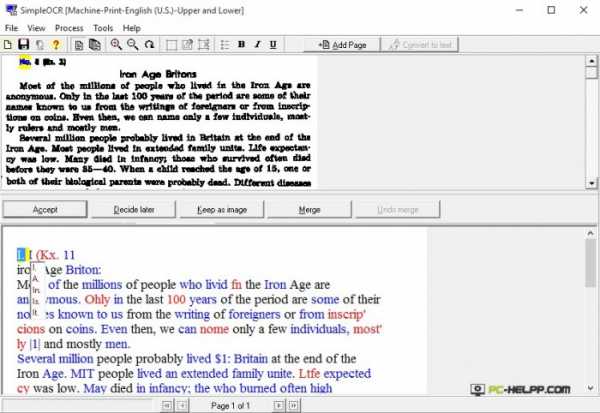Go to the previous page
The image size is (600, 413).
[182, 405]
